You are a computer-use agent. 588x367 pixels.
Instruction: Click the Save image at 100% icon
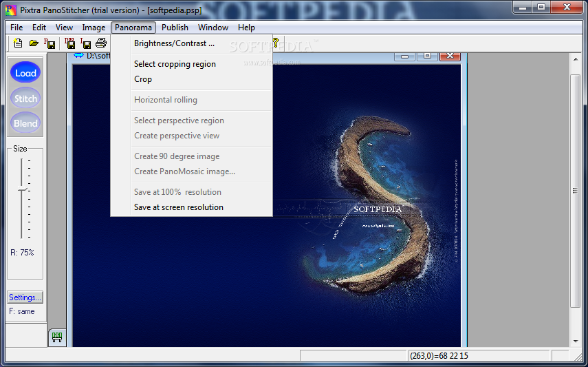[69, 43]
